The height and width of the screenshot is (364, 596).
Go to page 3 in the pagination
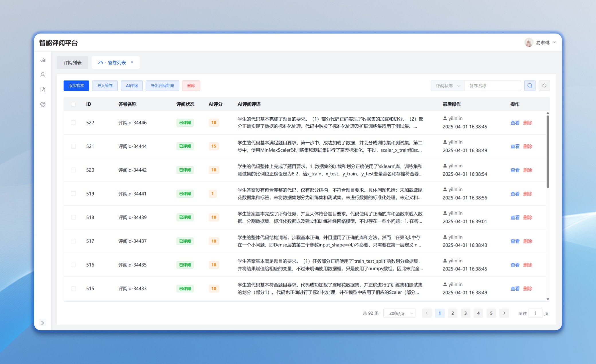pyautogui.click(x=465, y=313)
